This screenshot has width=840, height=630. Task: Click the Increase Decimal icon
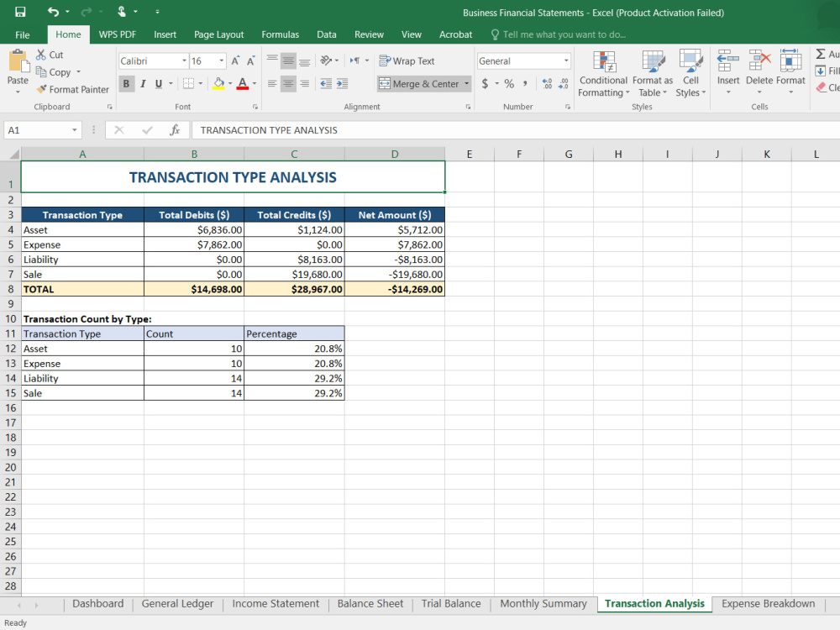[547, 83]
